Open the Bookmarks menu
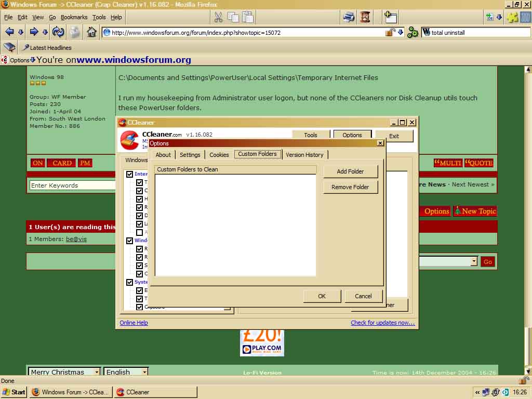This screenshot has width=532, height=399. click(x=74, y=17)
